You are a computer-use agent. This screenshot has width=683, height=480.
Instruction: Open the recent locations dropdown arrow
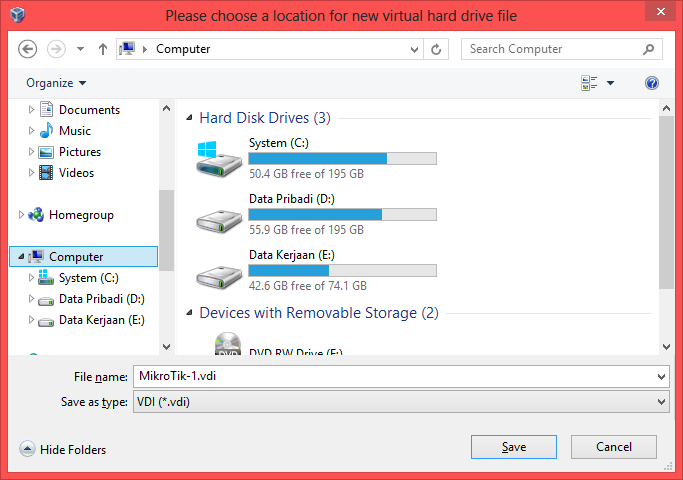[81, 49]
